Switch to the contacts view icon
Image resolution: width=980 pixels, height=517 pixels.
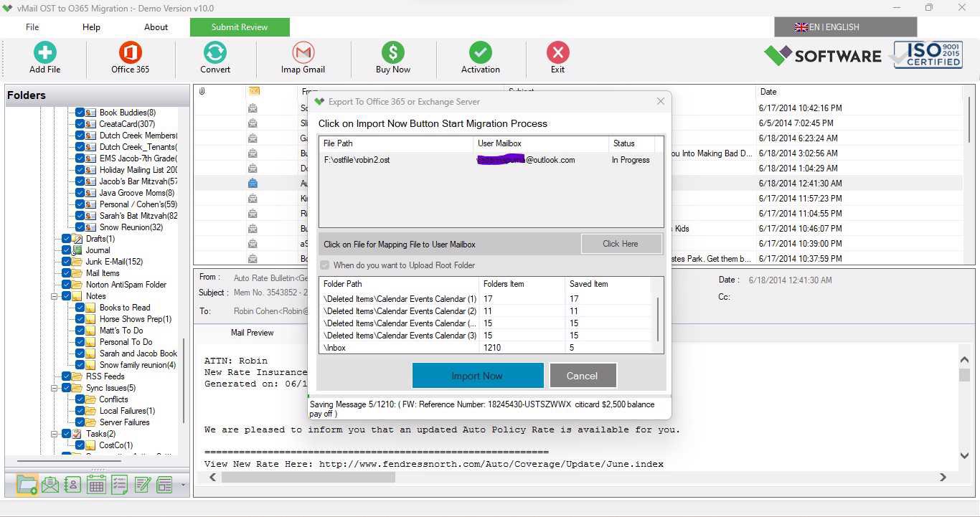coord(72,485)
